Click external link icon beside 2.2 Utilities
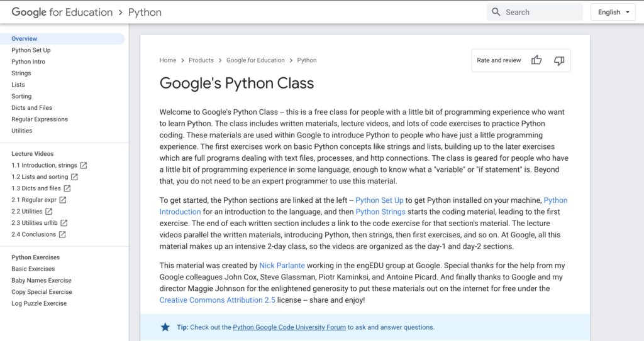This screenshot has width=644, height=341. [x=48, y=212]
